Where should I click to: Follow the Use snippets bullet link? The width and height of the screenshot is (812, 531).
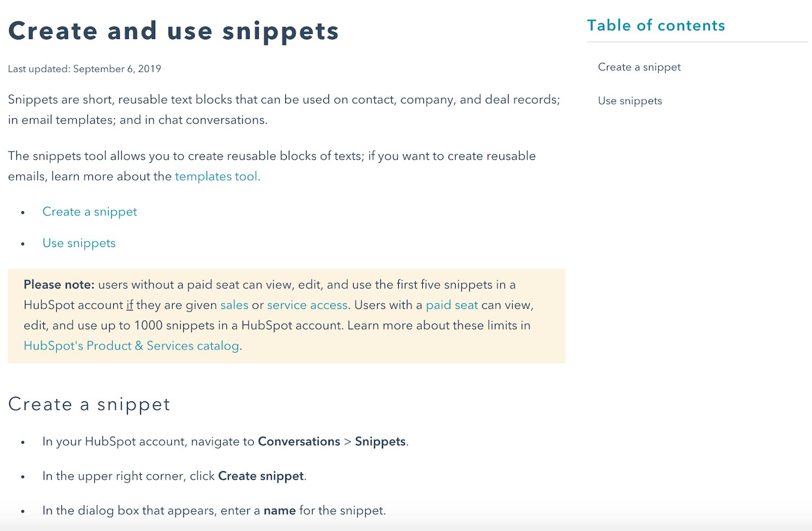[79, 243]
